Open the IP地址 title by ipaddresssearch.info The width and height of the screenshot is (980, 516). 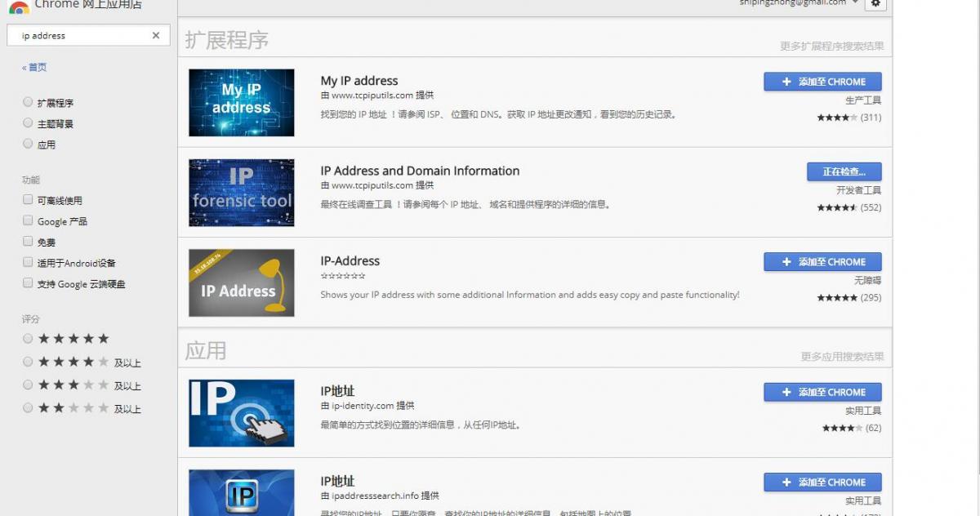point(337,481)
